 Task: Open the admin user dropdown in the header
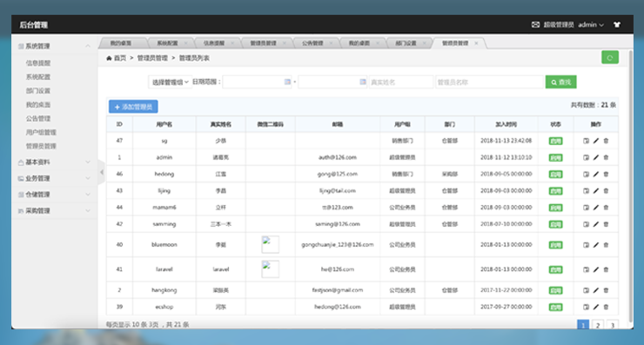591,24
